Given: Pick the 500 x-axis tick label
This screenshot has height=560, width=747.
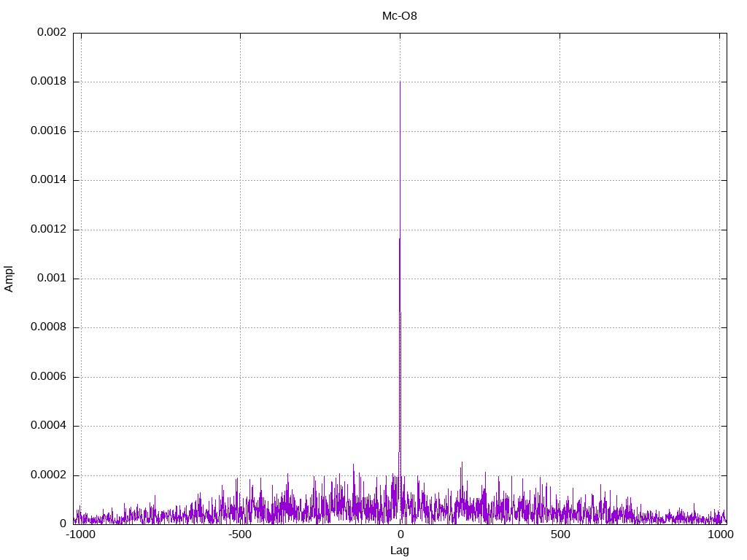Looking at the screenshot, I should click(x=560, y=535).
